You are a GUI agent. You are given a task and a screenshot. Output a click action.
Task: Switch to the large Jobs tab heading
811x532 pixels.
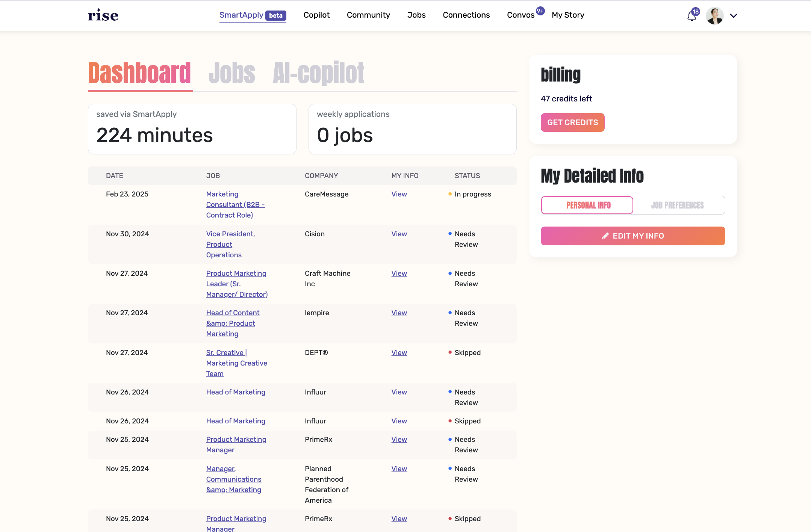pos(232,73)
